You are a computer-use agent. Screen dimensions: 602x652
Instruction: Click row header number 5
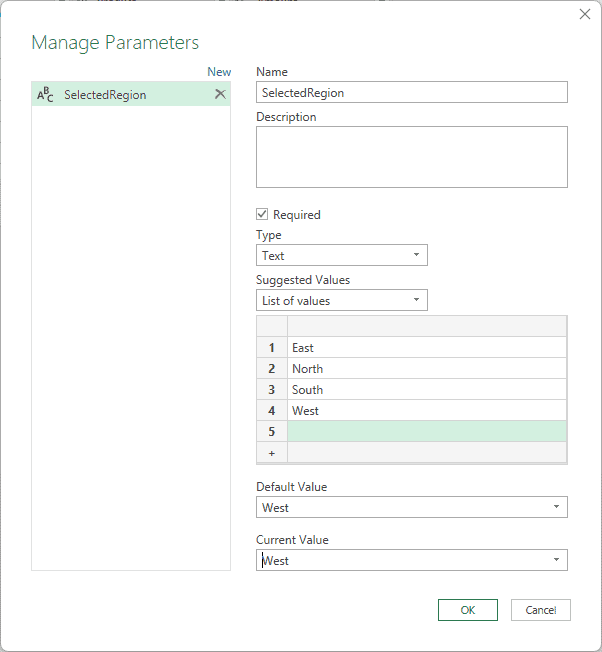(272, 431)
